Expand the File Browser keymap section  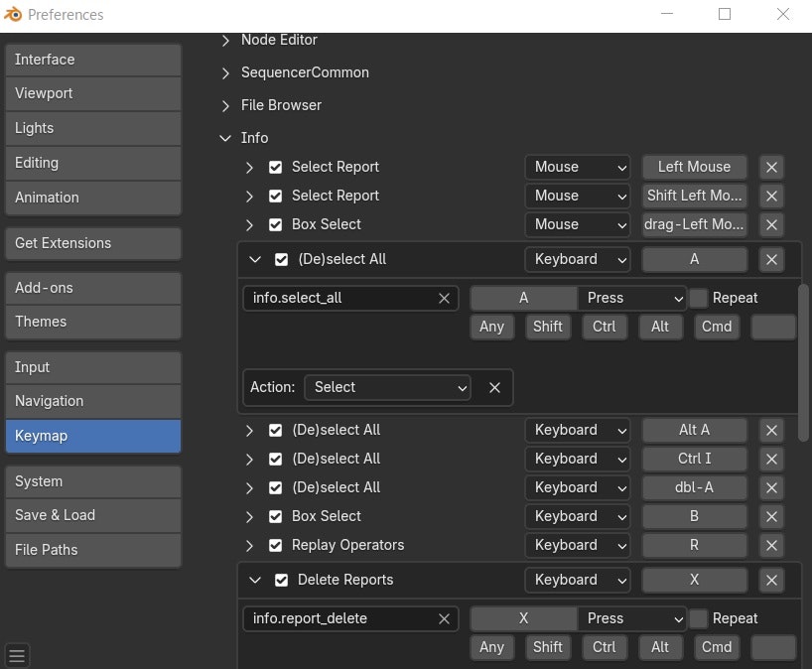point(225,105)
